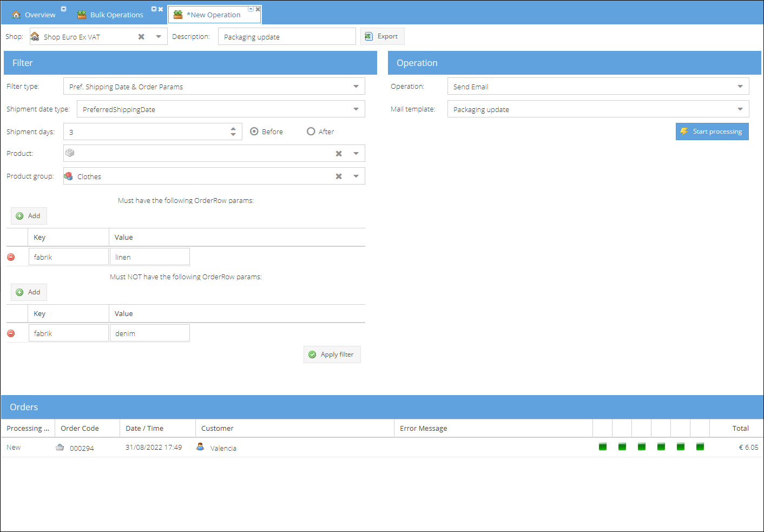Clear the Product field selection
Screen dimensions: 764x532
[339, 154]
